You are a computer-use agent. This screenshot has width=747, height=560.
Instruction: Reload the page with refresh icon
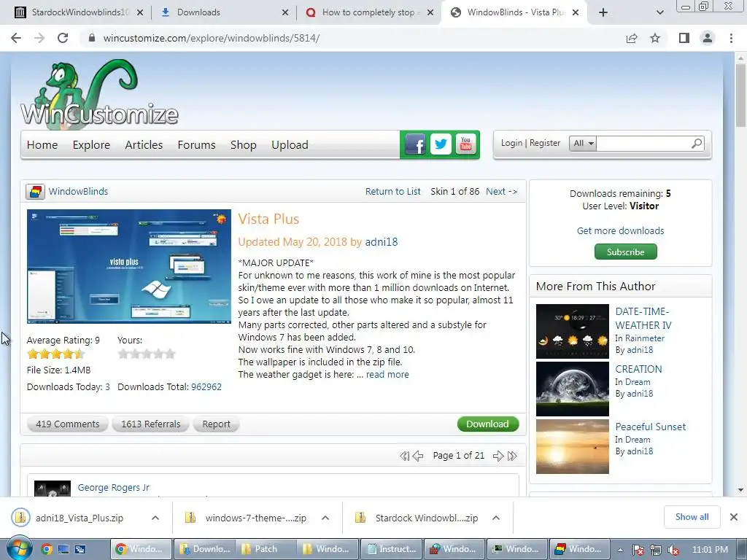point(63,38)
